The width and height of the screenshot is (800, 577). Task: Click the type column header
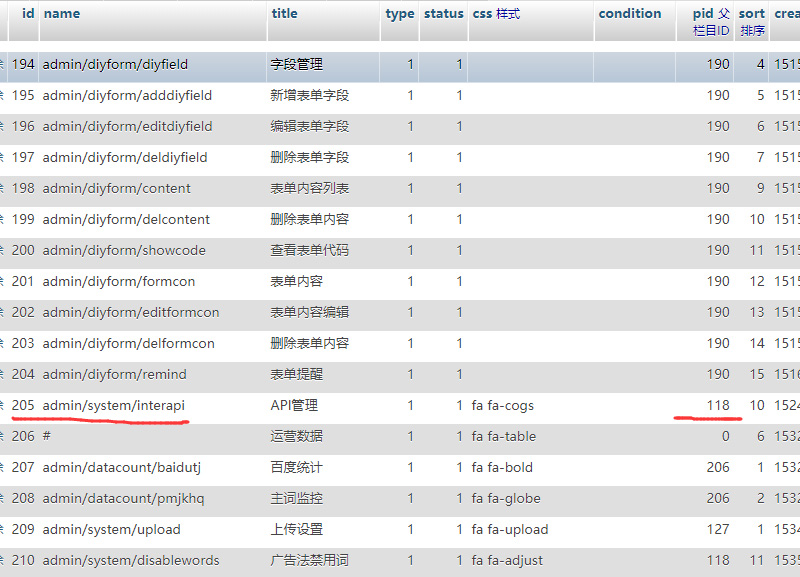[400, 14]
